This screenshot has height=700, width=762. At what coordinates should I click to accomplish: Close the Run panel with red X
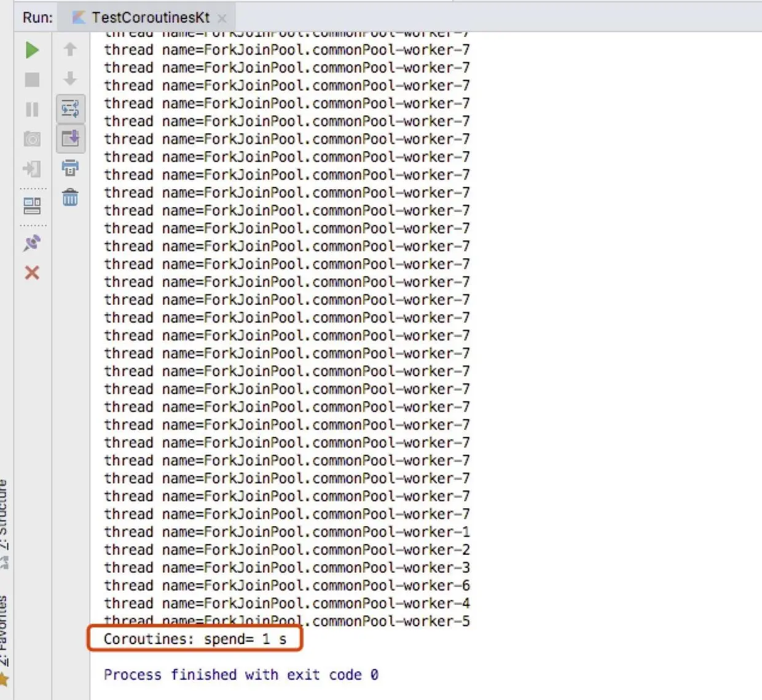[33, 272]
